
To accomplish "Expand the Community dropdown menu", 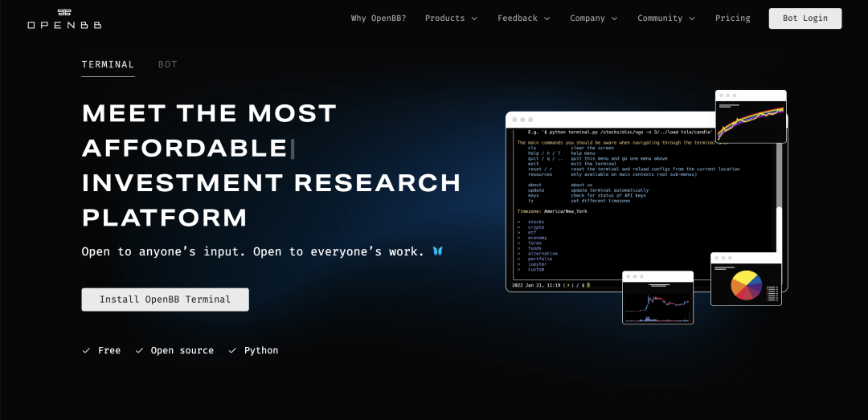I will [666, 18].
